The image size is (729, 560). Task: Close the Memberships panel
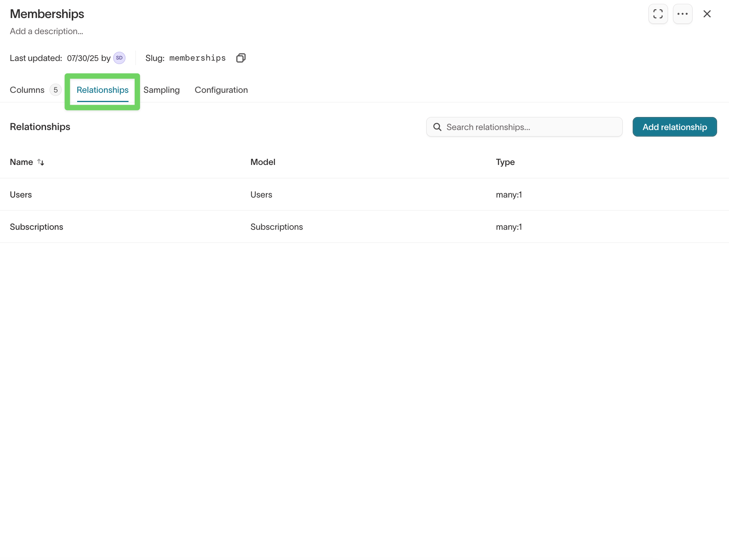point(707,14)
